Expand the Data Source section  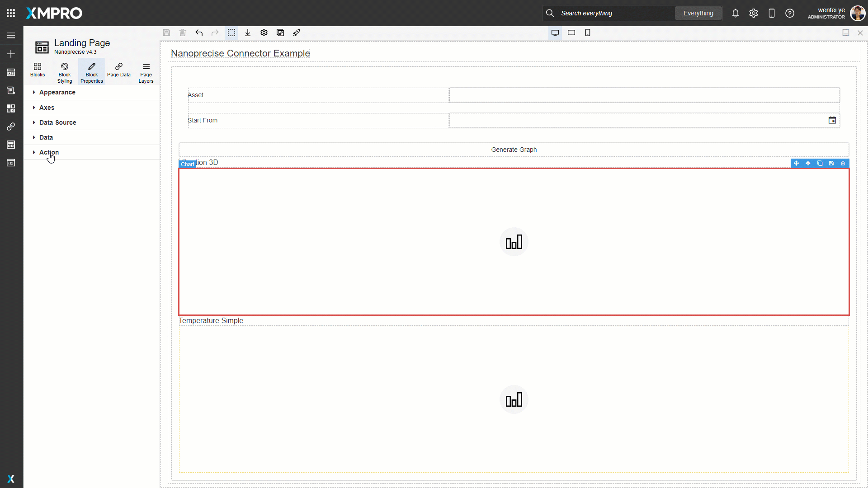[x=57, y=122]
